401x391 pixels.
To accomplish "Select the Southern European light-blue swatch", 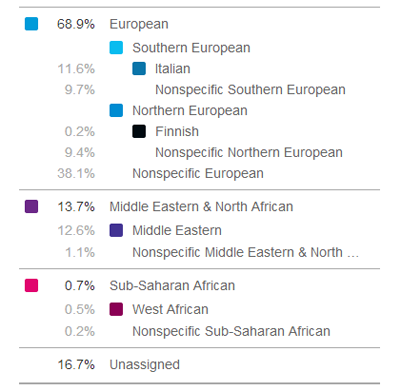I will click(x=116, y=48).
